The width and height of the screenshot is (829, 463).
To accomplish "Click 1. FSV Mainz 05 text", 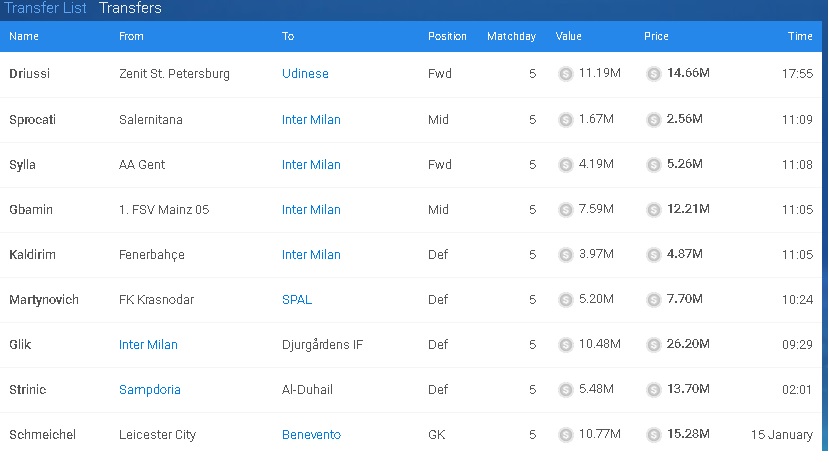I will click(164, 210).
